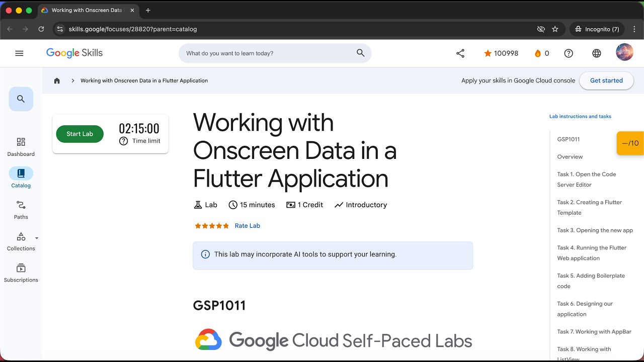Go to Task 5. Adding Boilerplate code
Viewport: 644px width, 362px height.
tap(591, 281)
